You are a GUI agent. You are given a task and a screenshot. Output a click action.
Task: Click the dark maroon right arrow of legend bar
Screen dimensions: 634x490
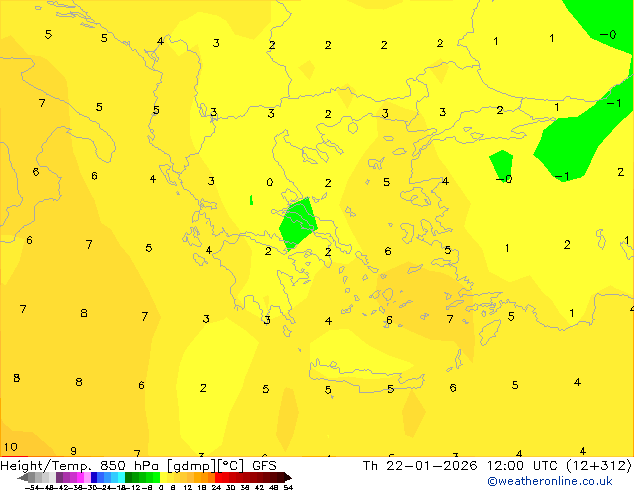click(288, 477)
